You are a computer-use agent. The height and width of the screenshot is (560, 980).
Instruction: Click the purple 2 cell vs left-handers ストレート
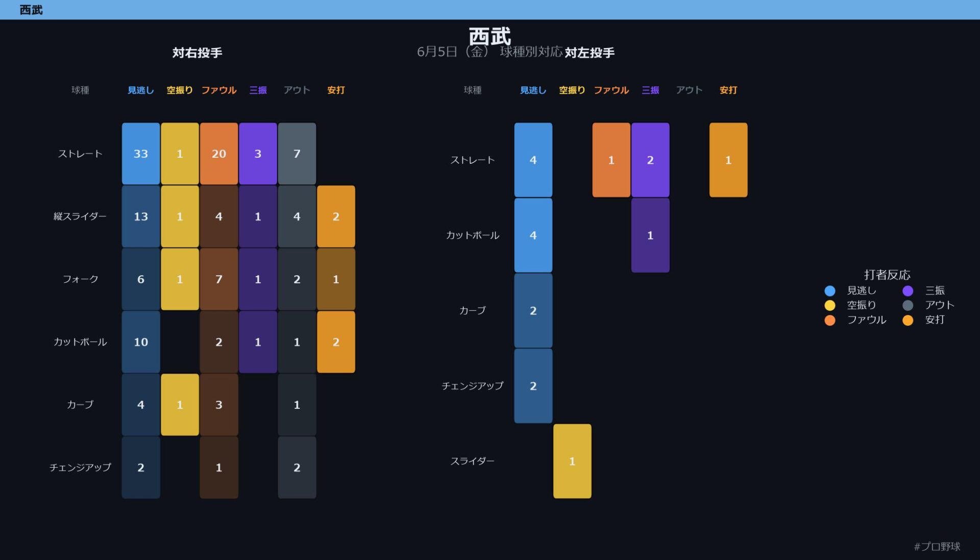coord(650,160)
